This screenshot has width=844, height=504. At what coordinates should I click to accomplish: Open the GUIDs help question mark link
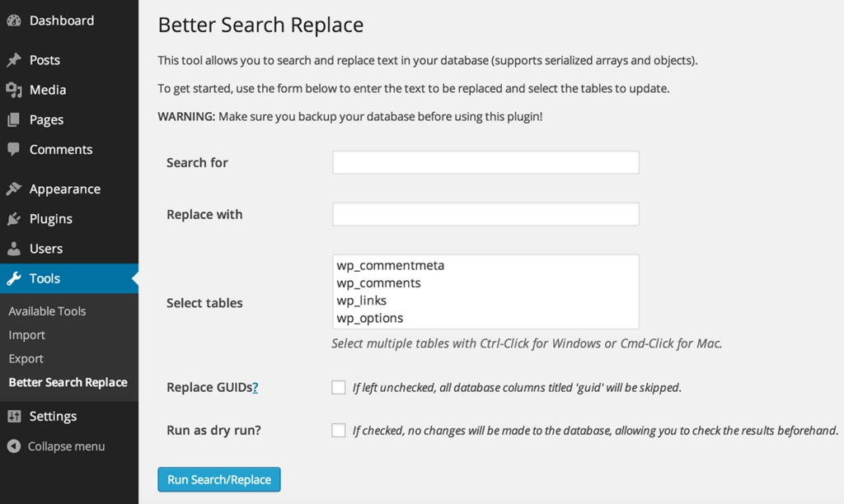coord(256,387)
